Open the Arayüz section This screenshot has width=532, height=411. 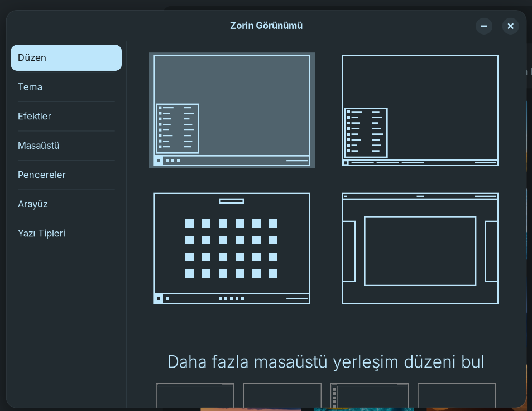click(66, 204)
